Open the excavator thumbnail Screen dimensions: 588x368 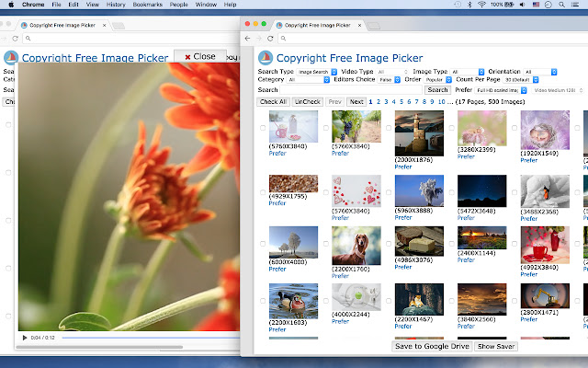pyautogui.click(x=545, y=296)
